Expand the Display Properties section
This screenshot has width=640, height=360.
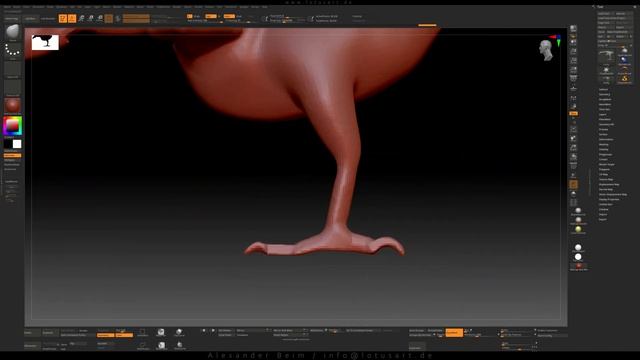(609, 199)
